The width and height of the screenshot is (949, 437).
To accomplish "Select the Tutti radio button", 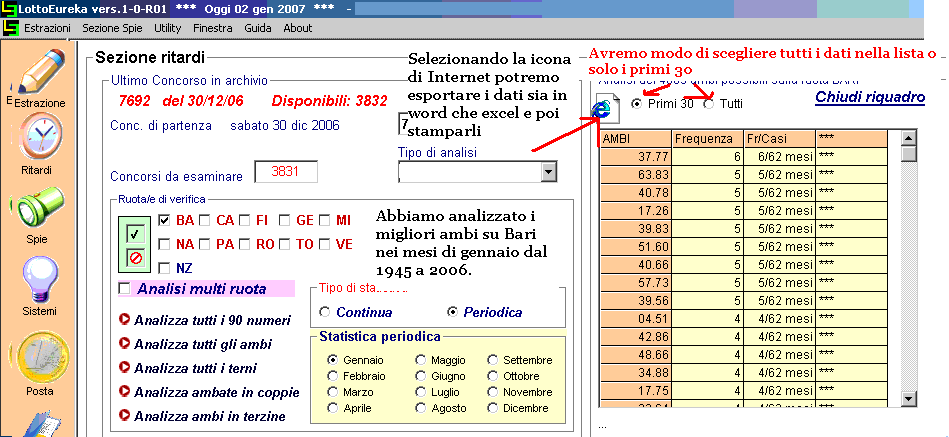I will [x=709, y=104].
